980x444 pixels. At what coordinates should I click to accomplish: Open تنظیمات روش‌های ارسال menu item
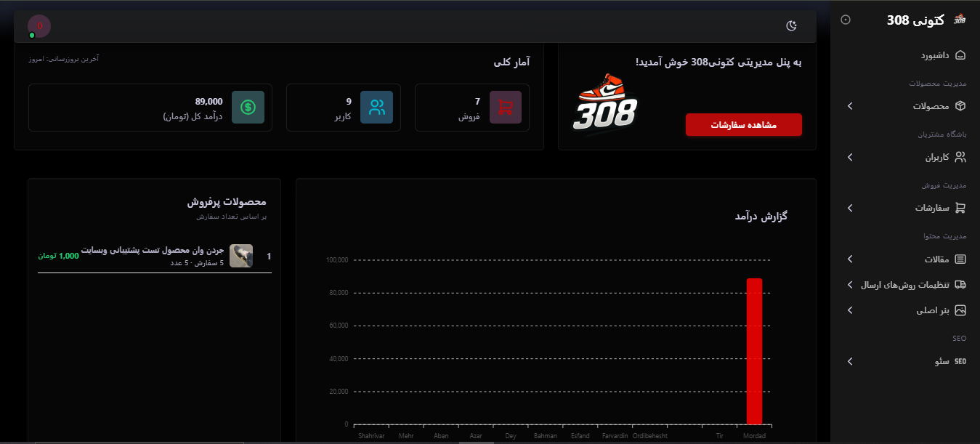[905, 285]
